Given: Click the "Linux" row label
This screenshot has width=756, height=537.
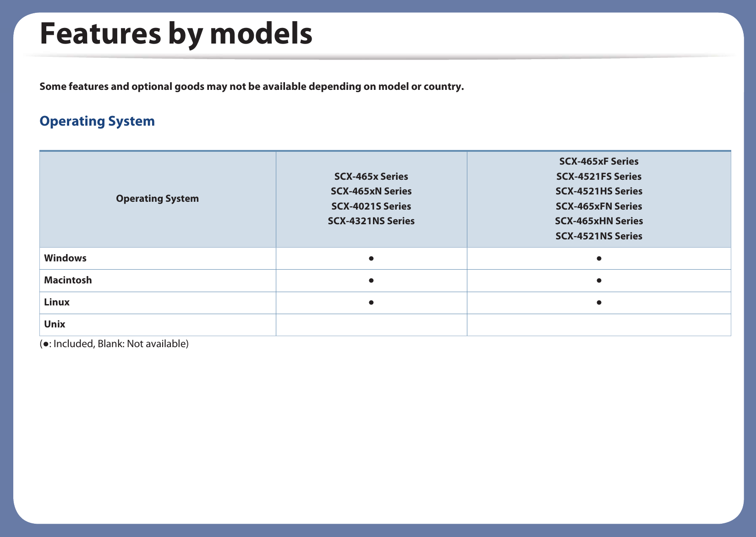Looking at the screenshot, I should (57, 302).
